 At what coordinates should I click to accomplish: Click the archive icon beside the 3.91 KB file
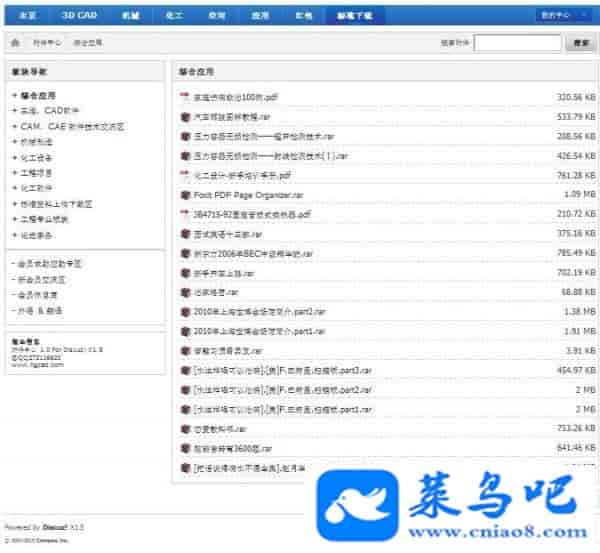coord(185,351)
